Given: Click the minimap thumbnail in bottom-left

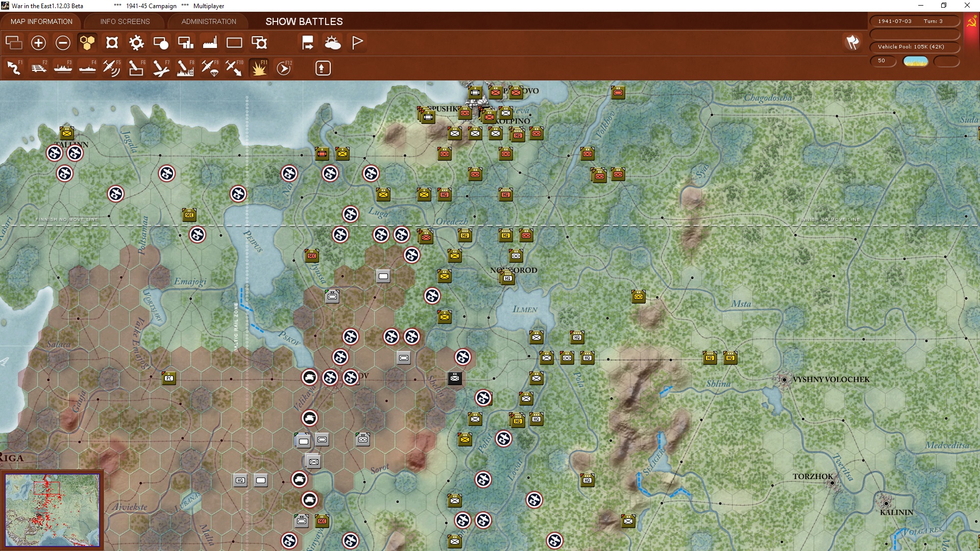Looking at the screenshot, I should (x=52, y=510).
